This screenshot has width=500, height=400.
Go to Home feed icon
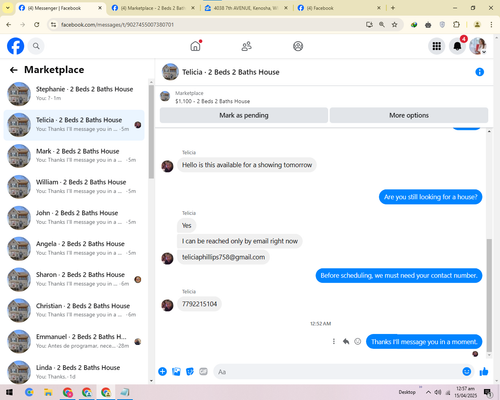196,46
